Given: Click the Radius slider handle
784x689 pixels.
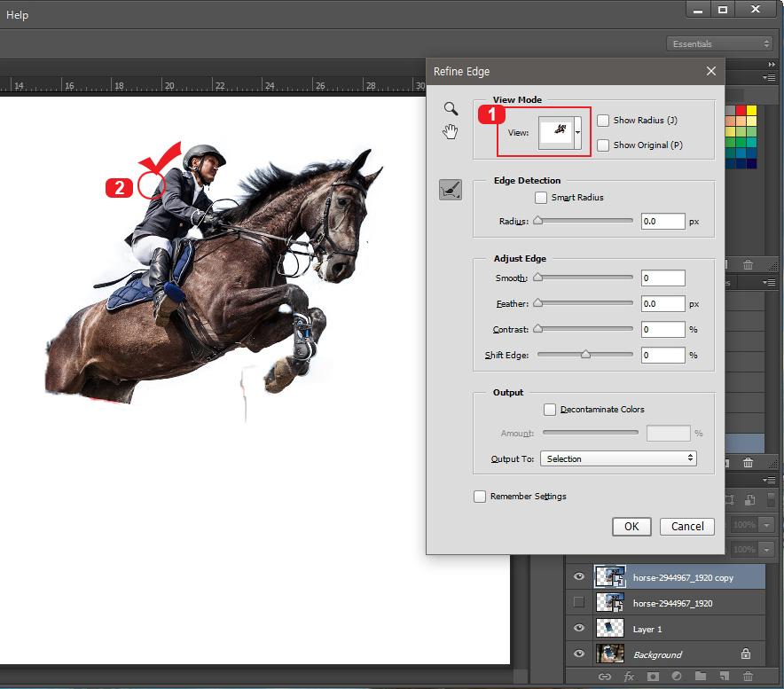Looking at the screenshot, I should pyautogui.click(x=538, y=221).
